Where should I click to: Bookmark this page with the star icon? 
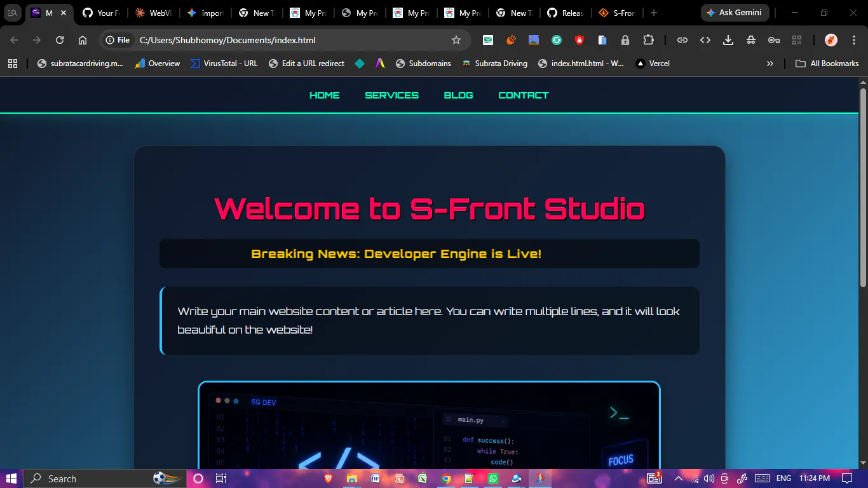(x=456, y=40)
